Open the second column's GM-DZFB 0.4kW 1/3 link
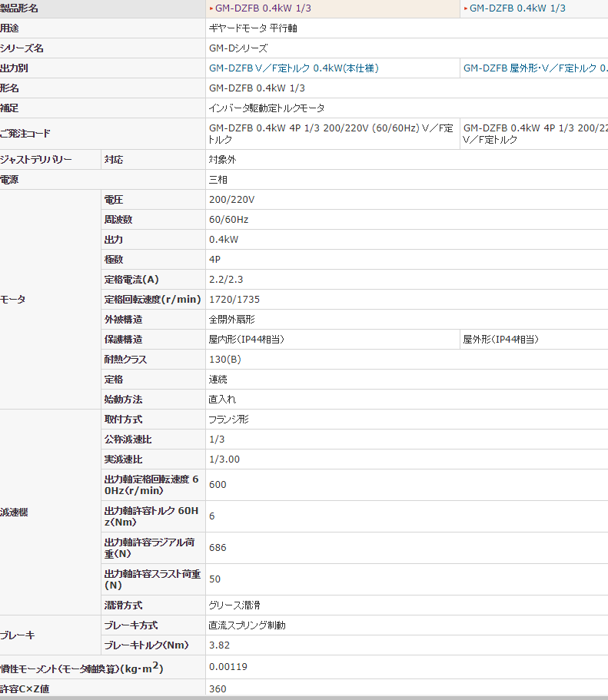 (x=517, y=8)
